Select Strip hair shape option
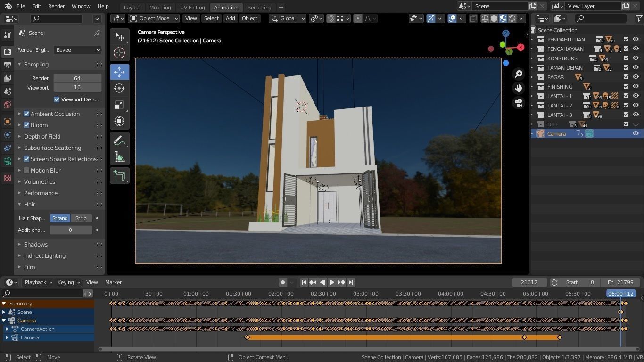Viewport: 644px width, 362px height. point(81,218)
